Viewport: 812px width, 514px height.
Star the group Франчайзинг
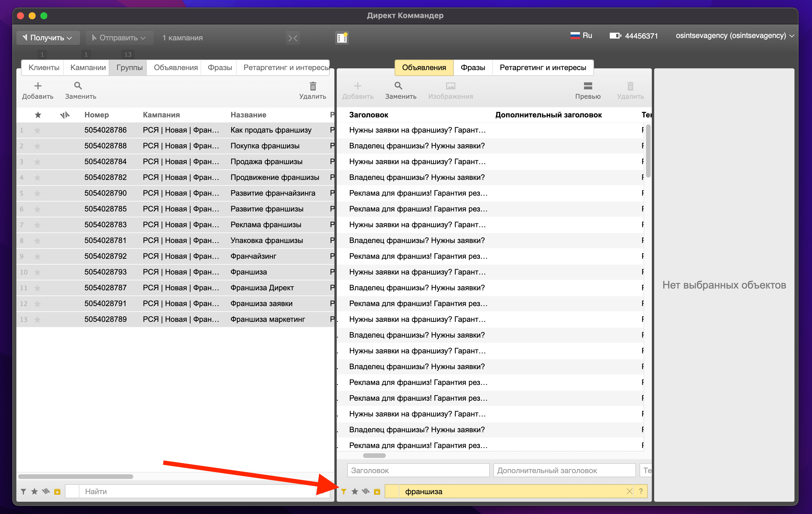37,256
